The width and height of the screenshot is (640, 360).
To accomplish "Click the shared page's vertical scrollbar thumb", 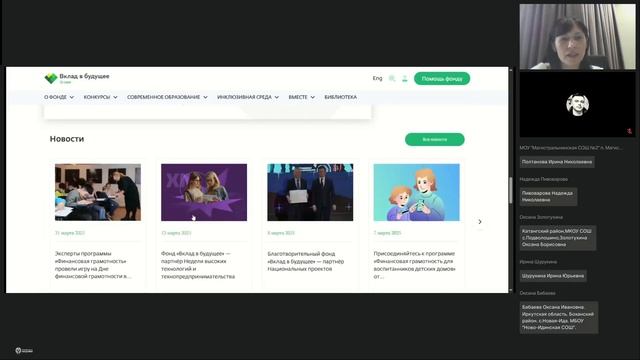I will click(510, 190).
